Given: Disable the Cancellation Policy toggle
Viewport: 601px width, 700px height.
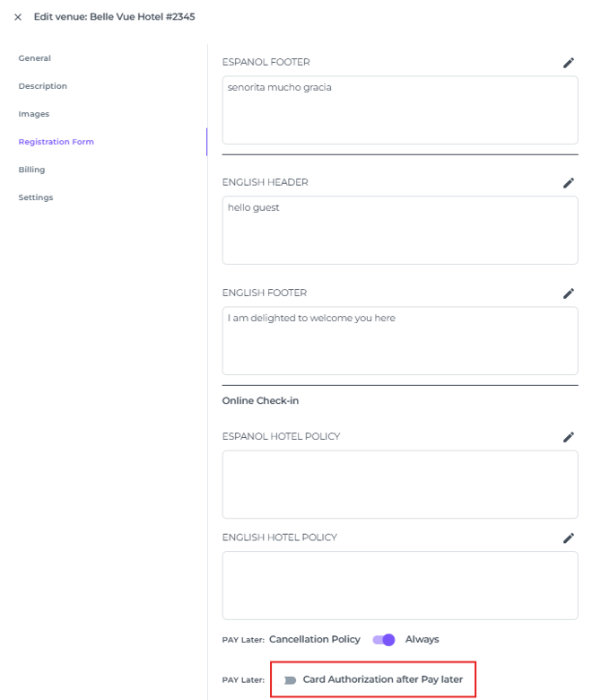Looking at the screenshot, I should click(x=384, y=640).
